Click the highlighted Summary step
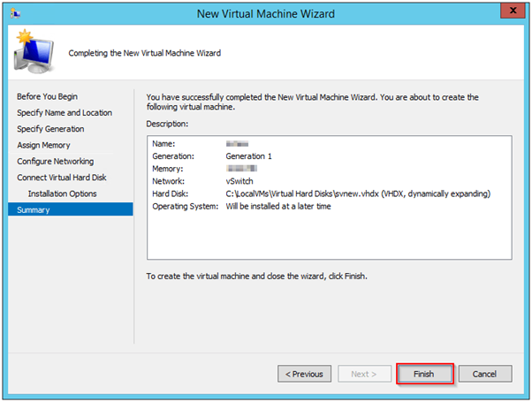Image resolution: width=532 pixels, height=402 pixels. click(x=34, y=209)
